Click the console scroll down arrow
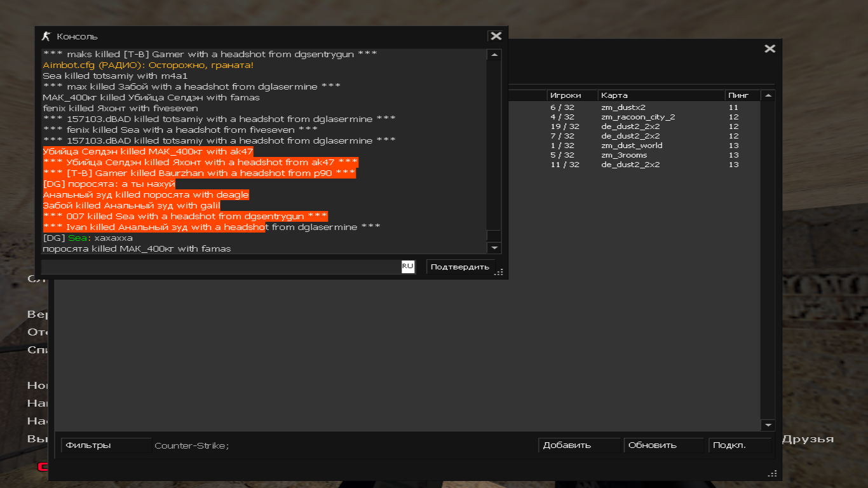Image resolution: width=868 pixels, height=488 pixels. pyautogui.click(x=494, y=248)
